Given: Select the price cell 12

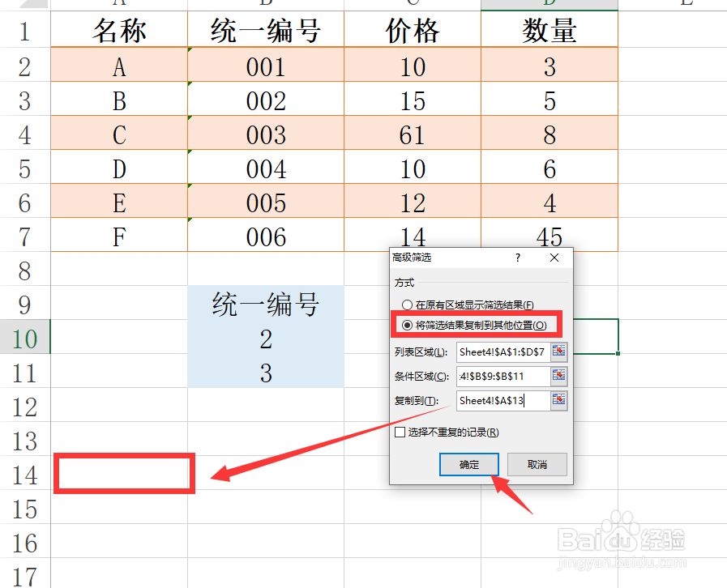Looking at the screenshot, I should pos(413,201).
